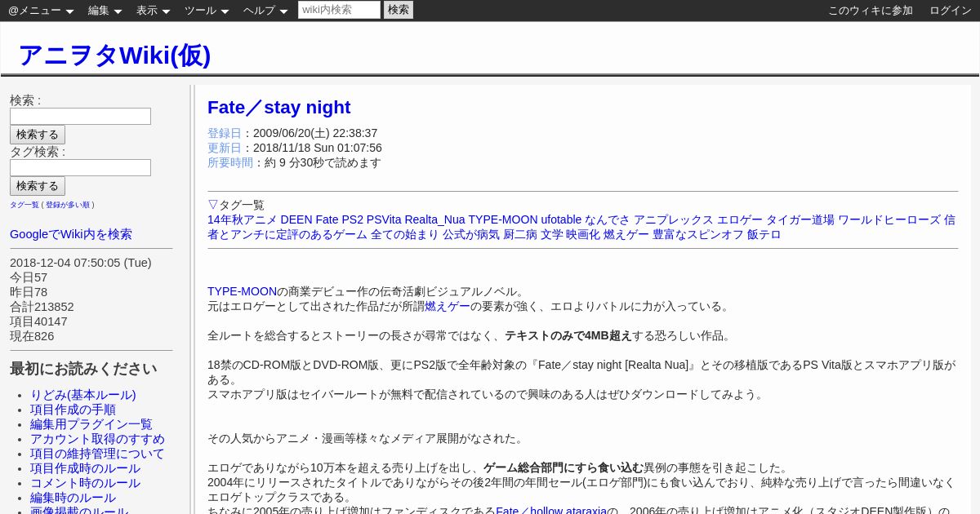
Task: Go to アニヲタWiki(仮) site title
Action: tap(114, 55)
